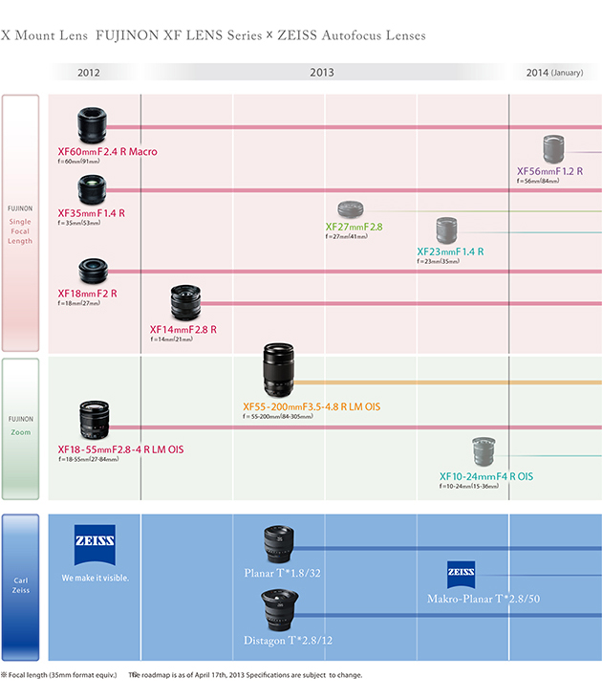602x700 pixels.
Task: Select the FUJINON Zoom side label
Action: click(20, 426)
